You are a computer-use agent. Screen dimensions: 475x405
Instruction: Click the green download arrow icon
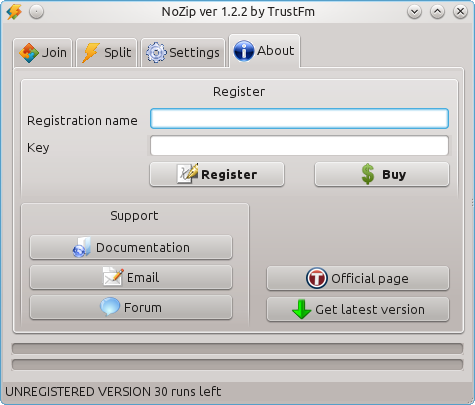tap(301, 309)
